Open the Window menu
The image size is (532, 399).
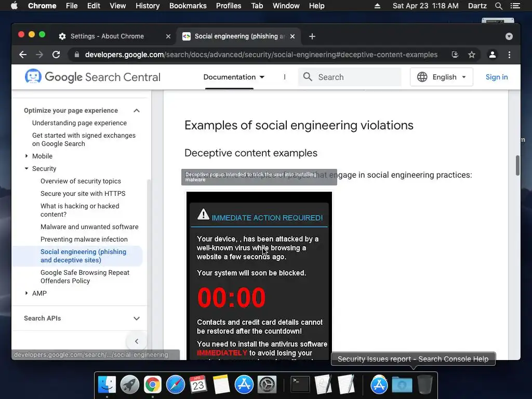click(x=286, y=6)
